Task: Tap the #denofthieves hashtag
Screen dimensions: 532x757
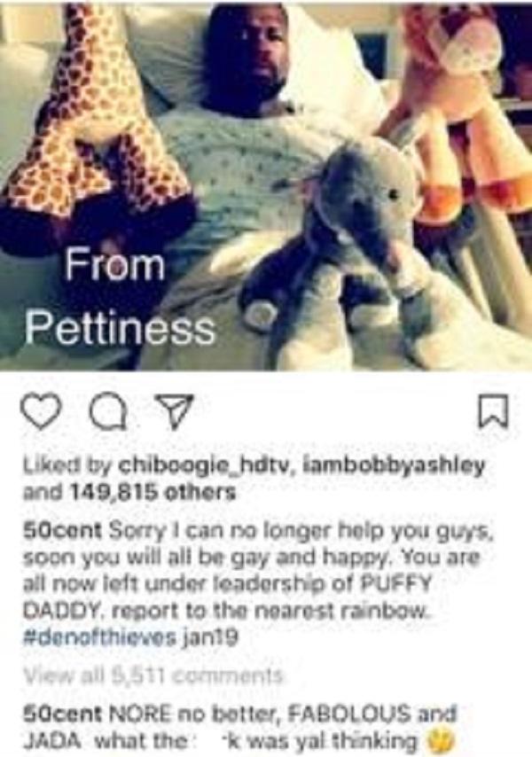Action: coord(99,638)
